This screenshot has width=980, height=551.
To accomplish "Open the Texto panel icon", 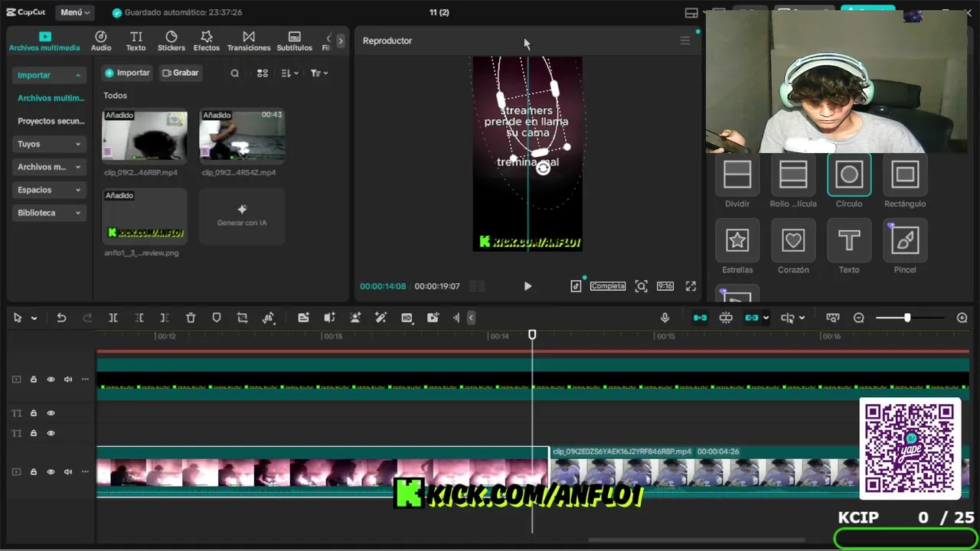I will (136, 41).
